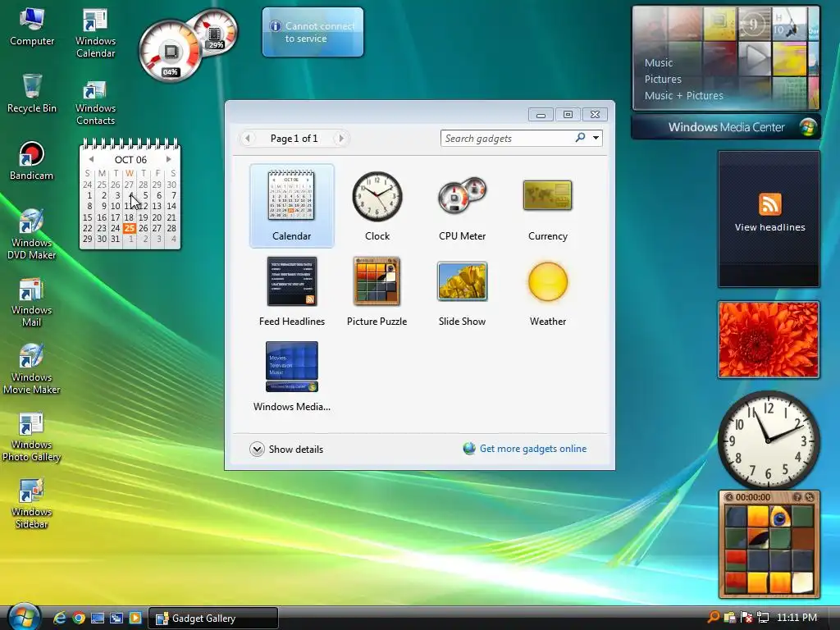This screenshot has width=840, height=630.
Task: Close the Gadget Gallery window
Action: pos(595,114)
